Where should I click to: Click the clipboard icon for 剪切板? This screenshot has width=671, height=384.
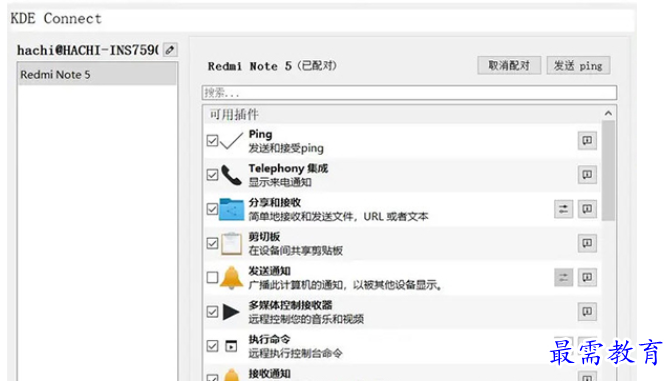[232, 243]
